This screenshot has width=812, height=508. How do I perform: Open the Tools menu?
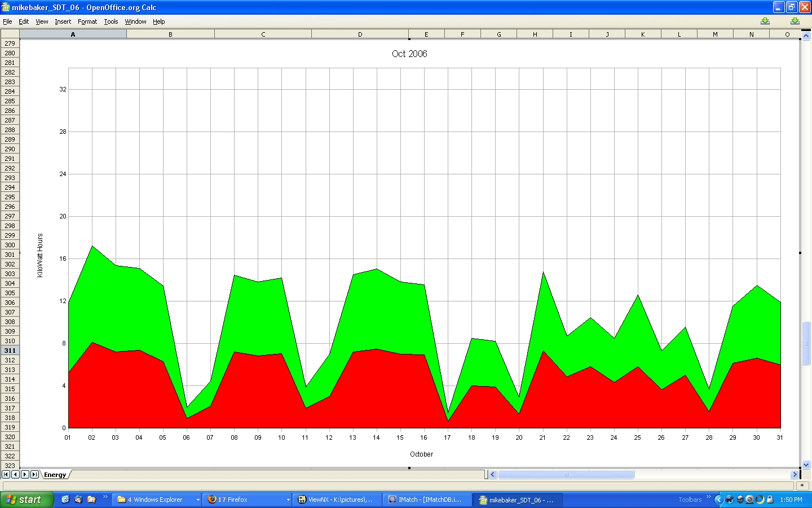tap(111, 21)
